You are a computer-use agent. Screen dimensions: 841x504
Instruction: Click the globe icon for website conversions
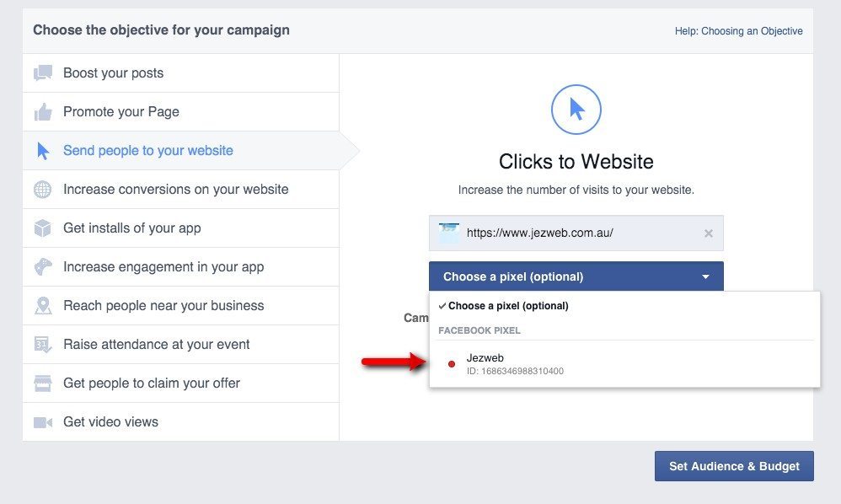43,190
